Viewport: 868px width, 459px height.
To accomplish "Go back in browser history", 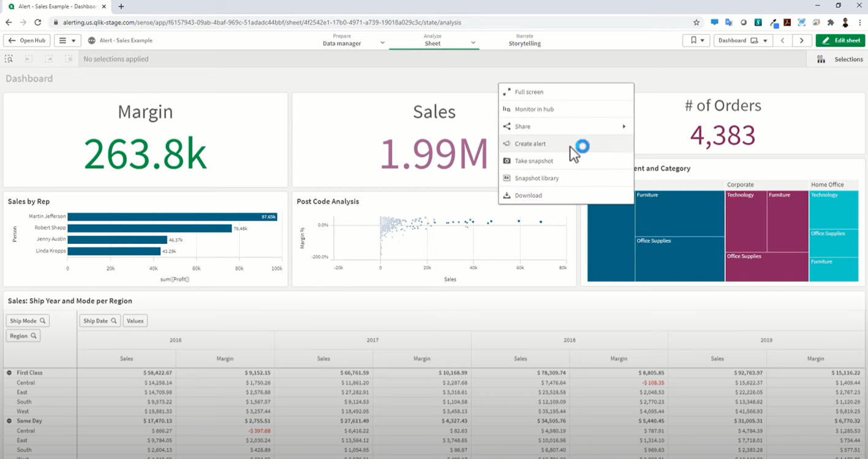I will click(9, 22).
